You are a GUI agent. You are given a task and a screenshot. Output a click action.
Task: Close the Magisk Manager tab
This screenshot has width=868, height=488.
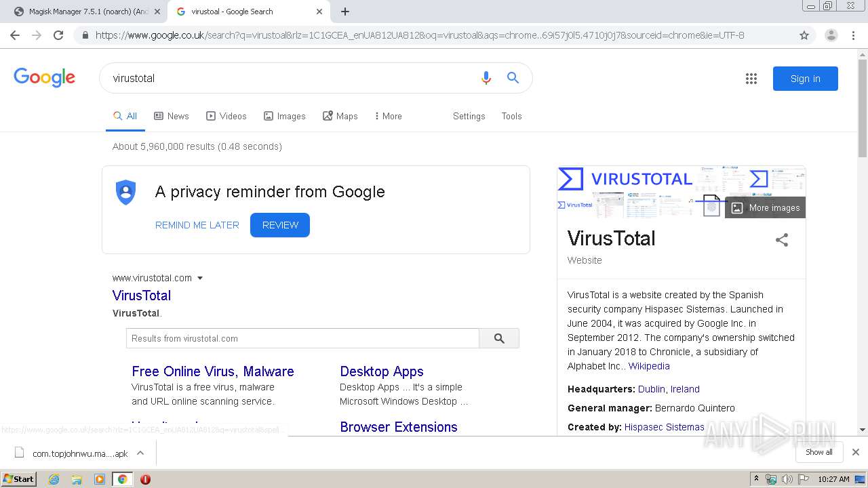click(157, 12)
